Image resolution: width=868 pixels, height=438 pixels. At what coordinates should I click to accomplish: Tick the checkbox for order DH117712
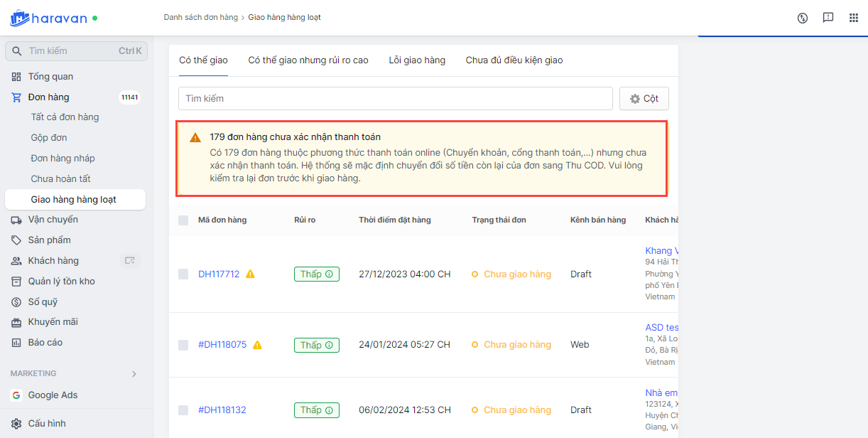(x=183, y=274)
